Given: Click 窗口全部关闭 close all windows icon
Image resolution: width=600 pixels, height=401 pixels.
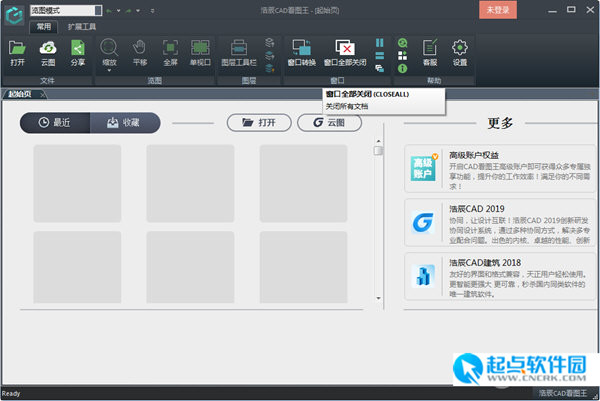Looking at the screenshot, I should click(345, 52).
